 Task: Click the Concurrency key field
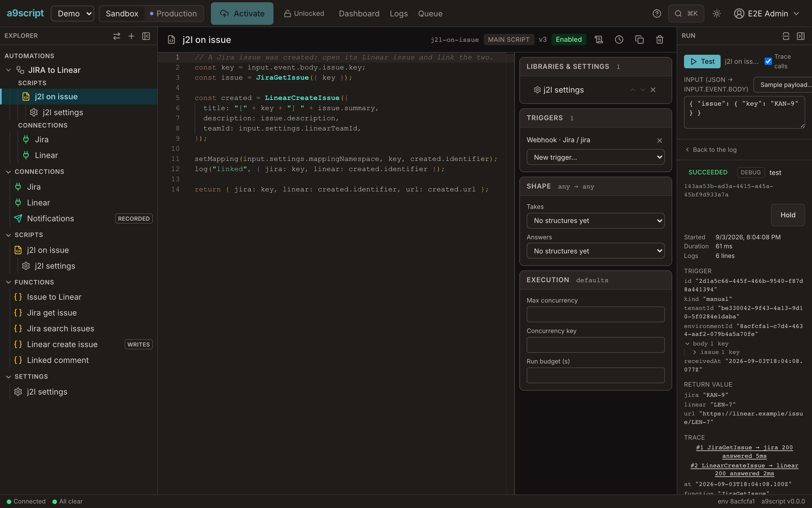595,345
